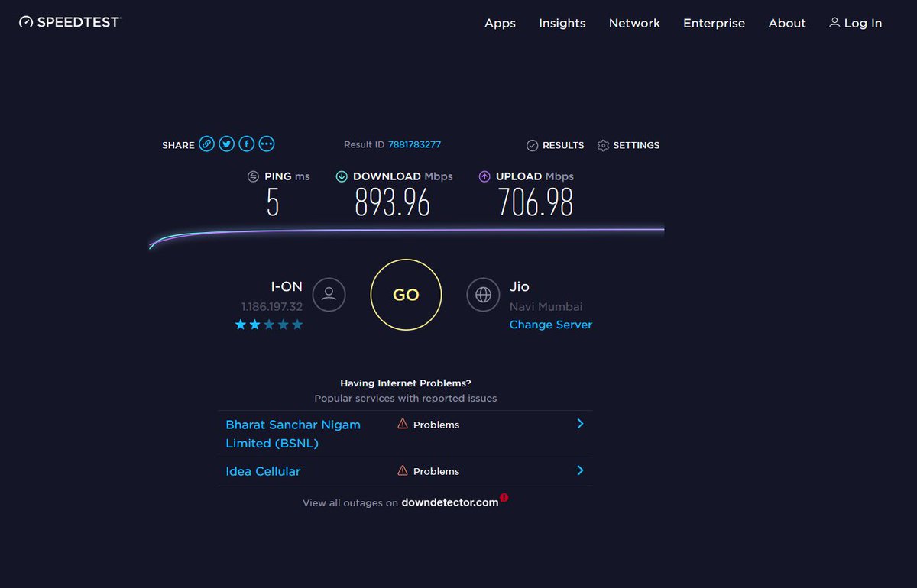The height and width of the screenshot is (588, 917).
Task: Expand Idea Cellular issues with the right arrow
Action: tap(580, 470)
